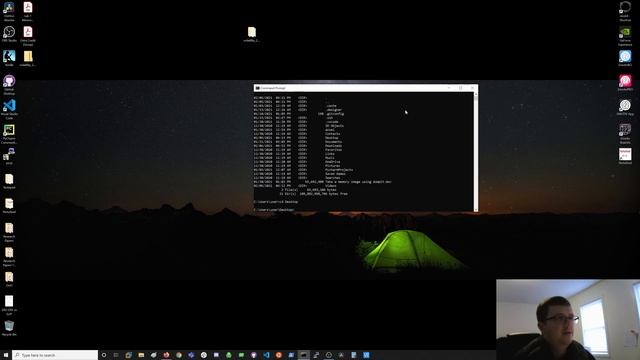The image size is (640, 360).
Task: Click 'Saved Games' in the directory listing
Action: (335, 174)
